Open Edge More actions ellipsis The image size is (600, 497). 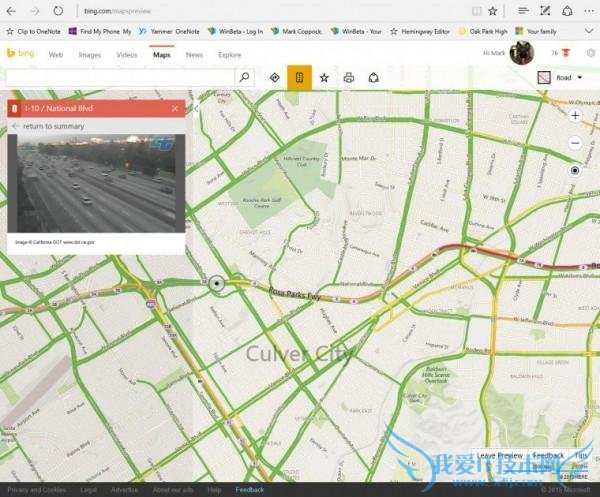(589, 11)
